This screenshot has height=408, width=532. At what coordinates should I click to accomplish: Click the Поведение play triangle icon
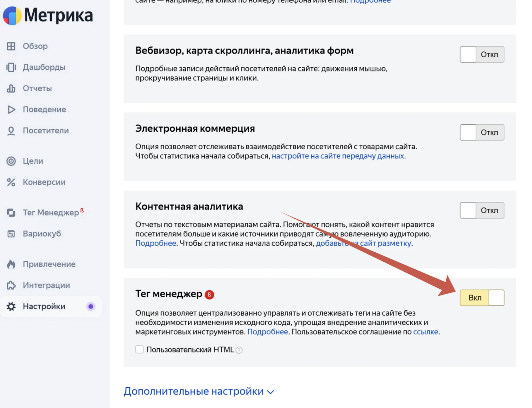tap(11, 109)
